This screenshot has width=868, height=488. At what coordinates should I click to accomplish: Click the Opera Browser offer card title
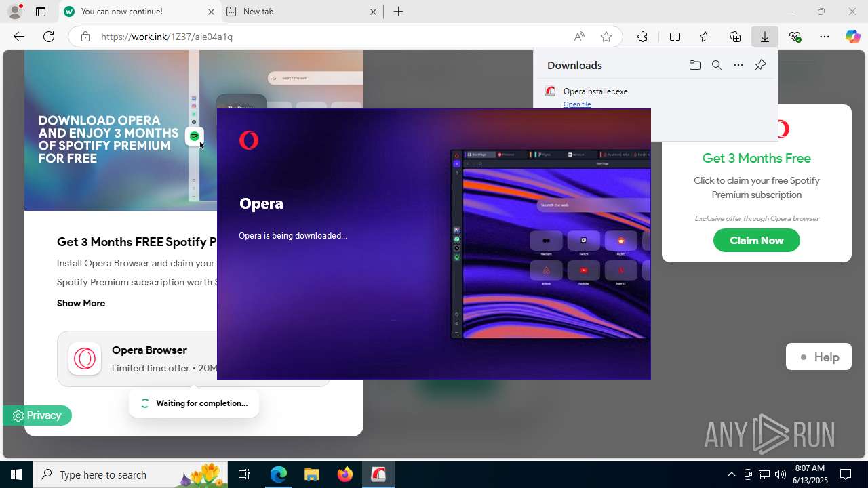click(149, 350)
